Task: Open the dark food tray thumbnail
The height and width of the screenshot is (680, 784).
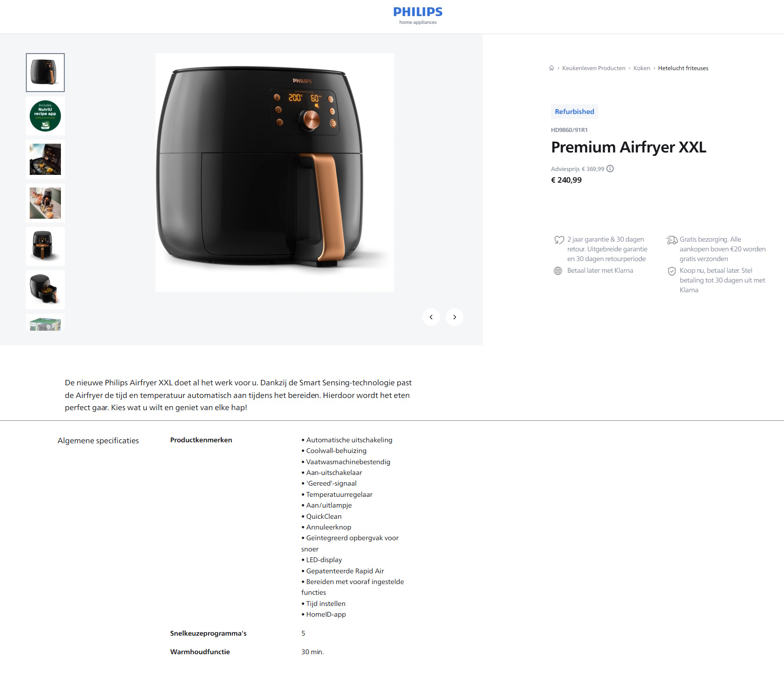Action: (x=45, y=159)
